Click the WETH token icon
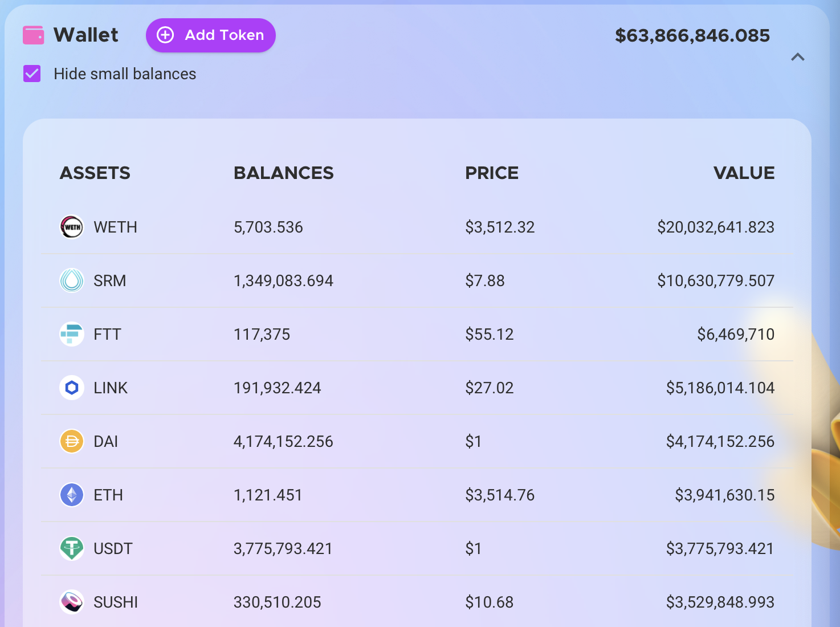The height and width of the screenshot is (627, 840). pyautogui.click(x=72, y=227)
